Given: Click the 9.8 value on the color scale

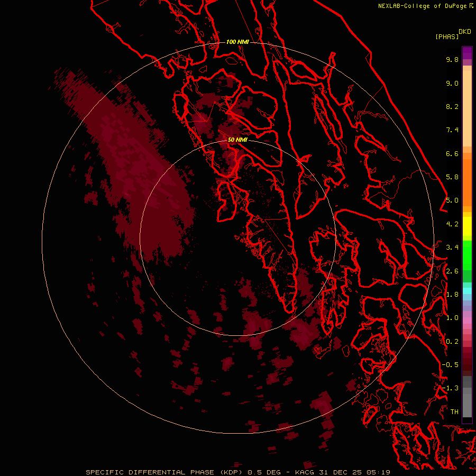Looking at the screenshot, I should 452,59.
